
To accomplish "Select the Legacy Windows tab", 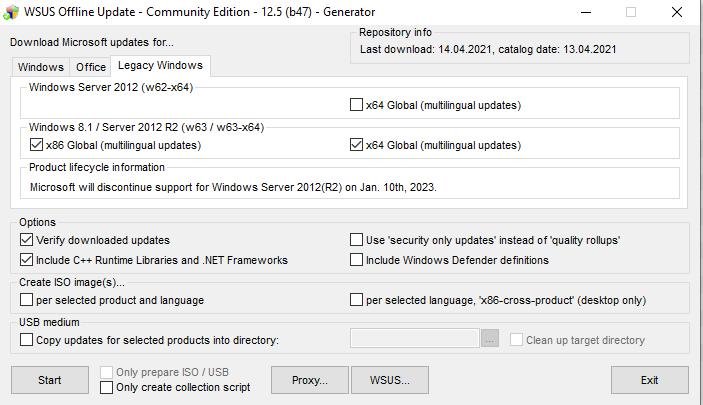I will click(160, 66).
